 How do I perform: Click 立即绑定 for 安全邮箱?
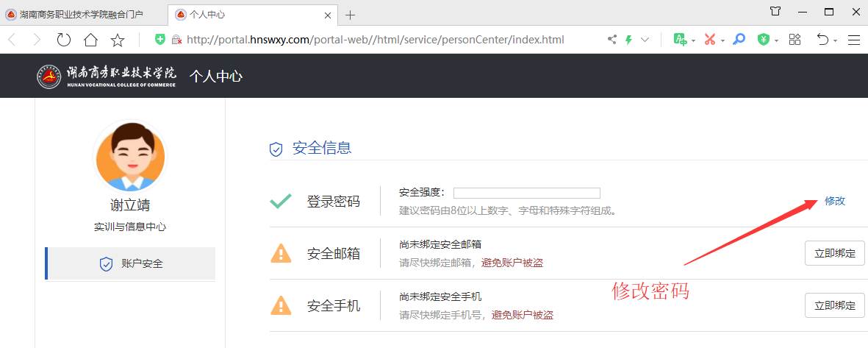pyautogui.click(x=834, y=253)
